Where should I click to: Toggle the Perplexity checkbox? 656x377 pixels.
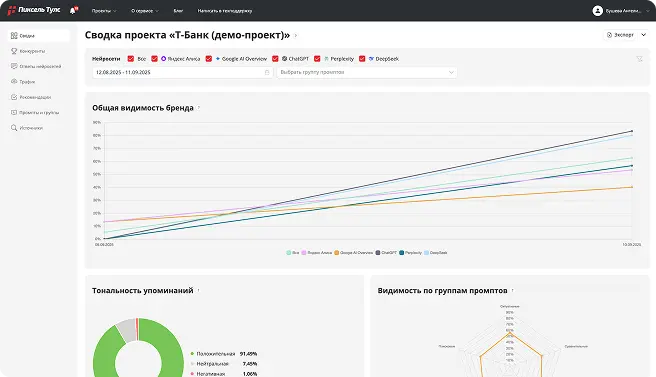(317, 59)
